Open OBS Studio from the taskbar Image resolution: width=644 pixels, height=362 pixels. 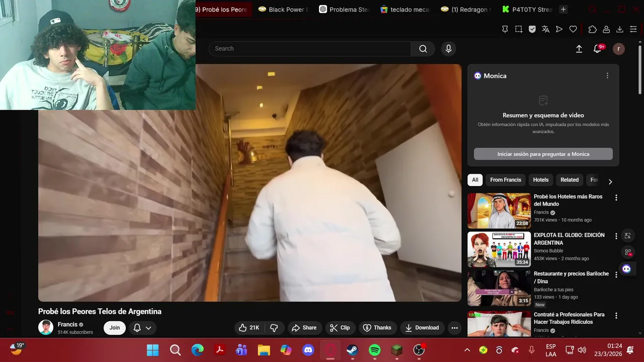(419, 350)
